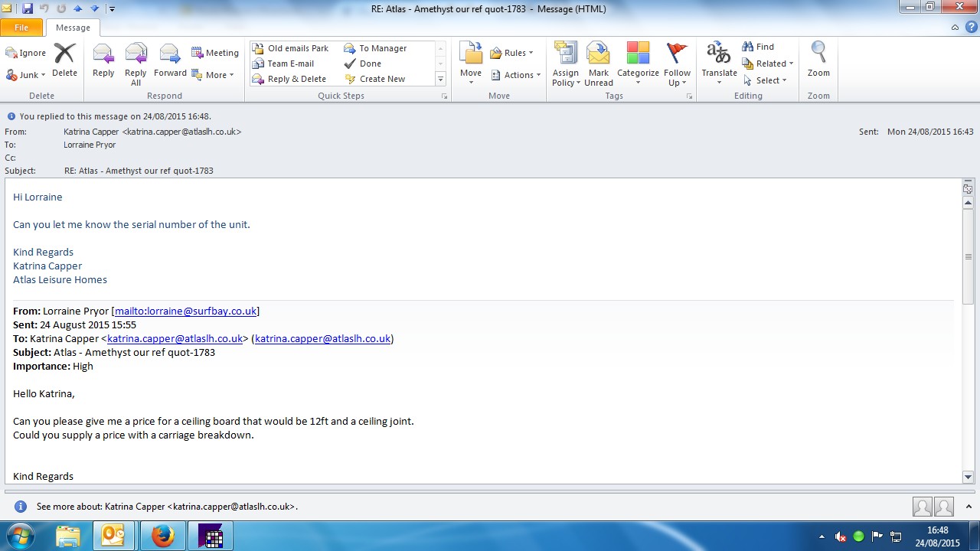Viewport: 980px width, 551px height.
Task: Go to the next item (down arrow)
Action: [x=94, y=8]
